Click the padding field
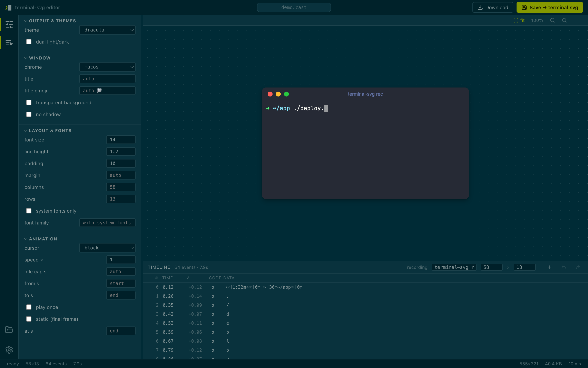Screen dimensions: 588x368 (x=121, y=163)
